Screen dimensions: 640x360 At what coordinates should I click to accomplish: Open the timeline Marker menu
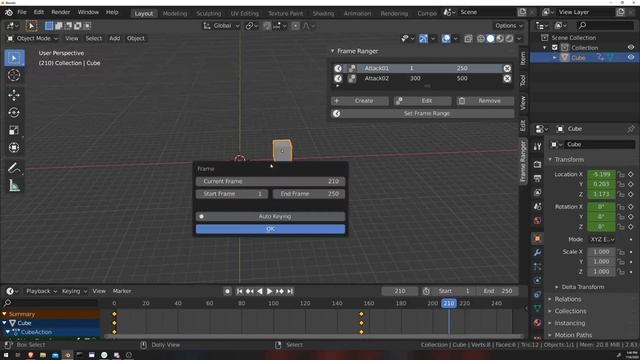click(122, 291)
